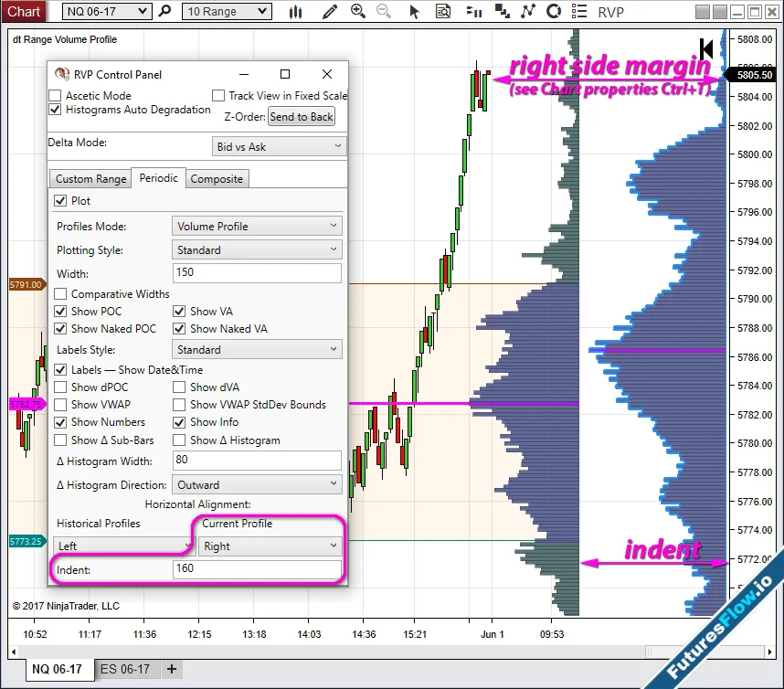
Task: Open Labels Style dropdown
Action: [x=257, y=349]
